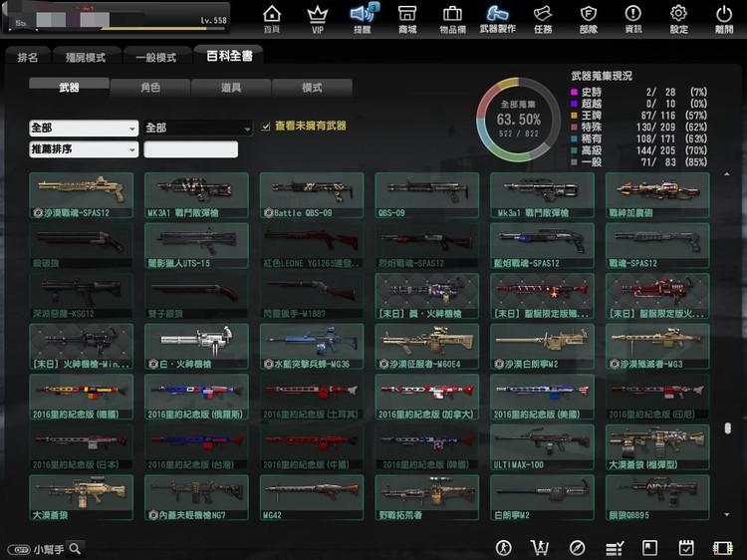Open the first 全部 category dropdown
Image resolution: width=747 pixels, height=560 pixels.
(x=84, y=128)
